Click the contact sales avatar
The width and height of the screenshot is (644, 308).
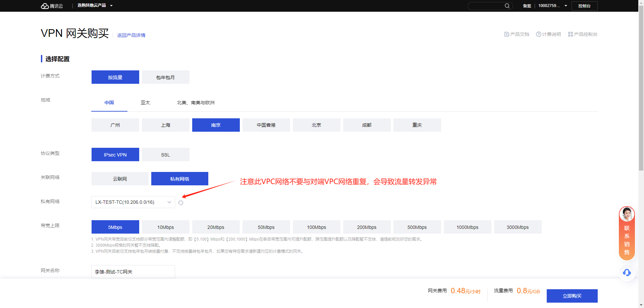pyautogui.click(x=627, y=214)
